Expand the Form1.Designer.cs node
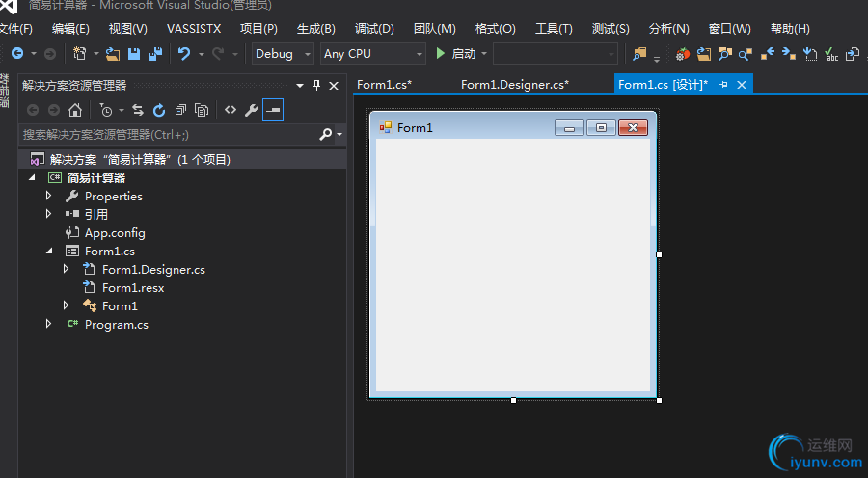This screenshot has width=868, height=478. (66, 269)
